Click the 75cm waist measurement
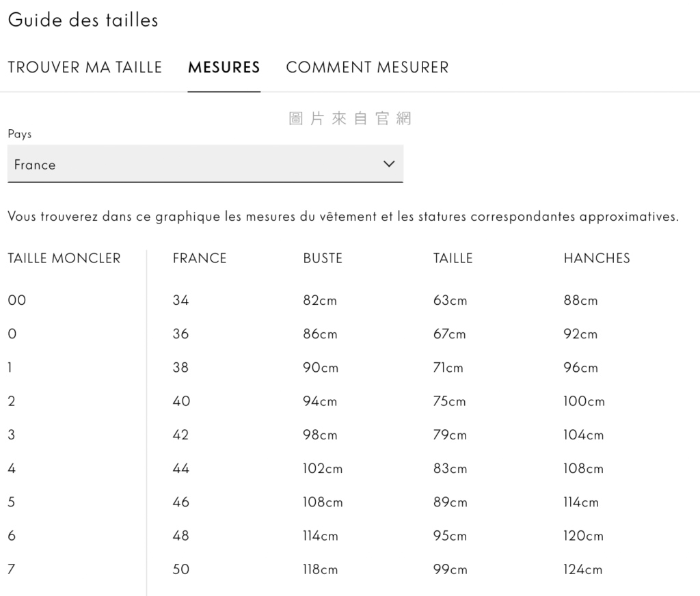 pyautogui.click(x=450, y=401)
